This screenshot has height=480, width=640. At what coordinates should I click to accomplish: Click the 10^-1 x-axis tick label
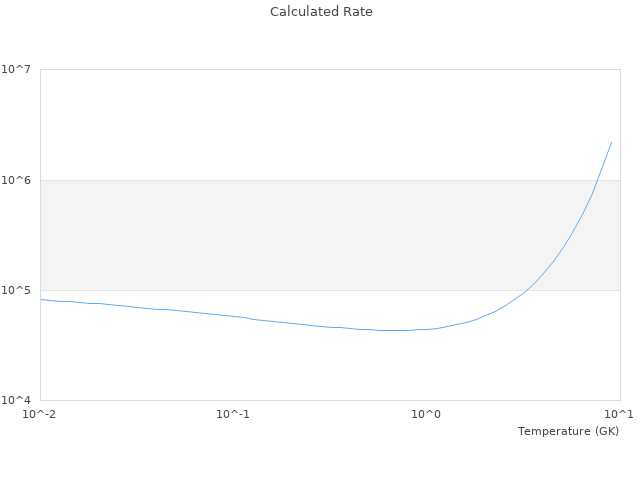[x=233, y=414]
